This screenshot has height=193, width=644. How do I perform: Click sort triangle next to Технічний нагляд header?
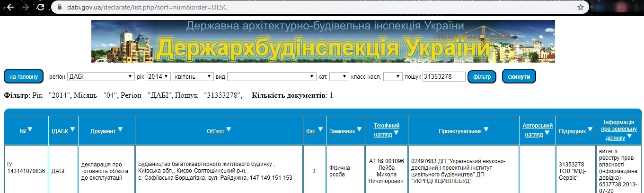click(397, 133)
